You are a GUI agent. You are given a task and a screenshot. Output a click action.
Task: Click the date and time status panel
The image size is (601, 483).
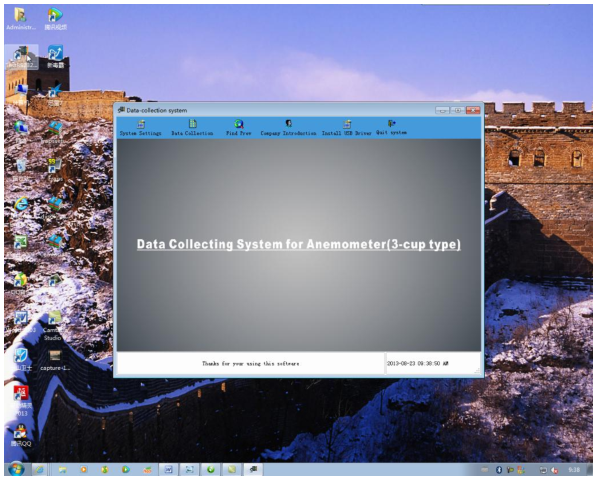pos(432,363)
